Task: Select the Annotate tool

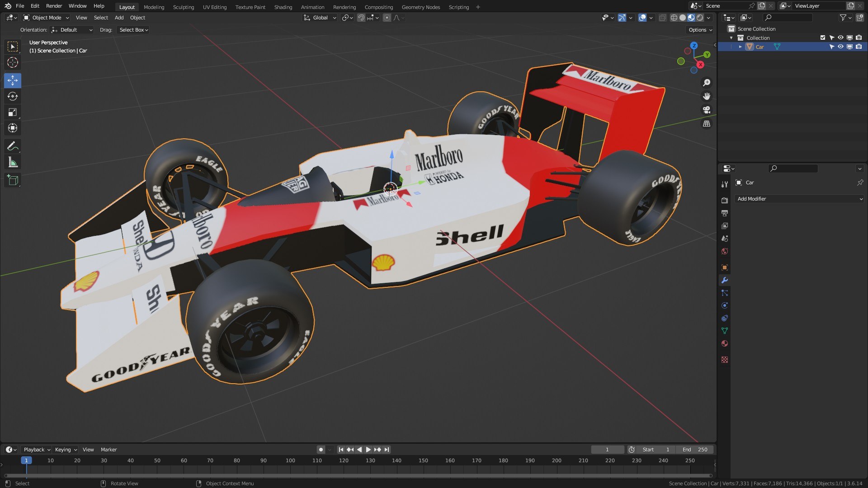Action: (13, 146)
